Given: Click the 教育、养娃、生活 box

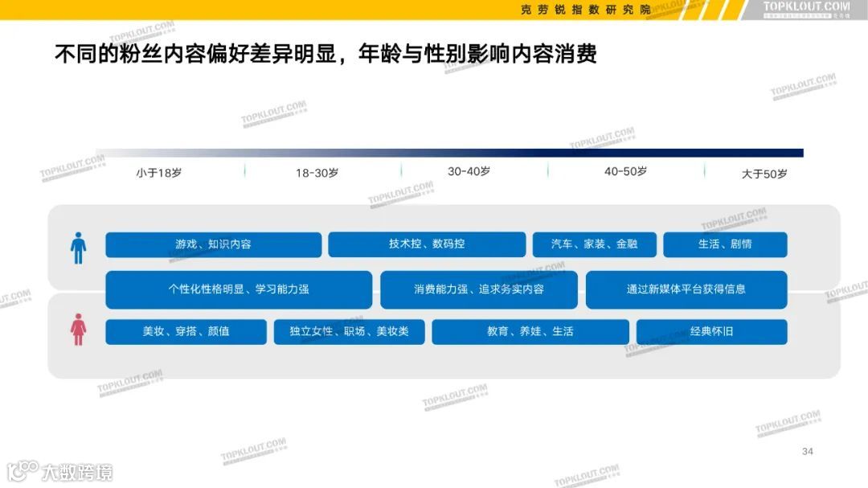Looking at the screenshot, I should [x=531, y=331].
